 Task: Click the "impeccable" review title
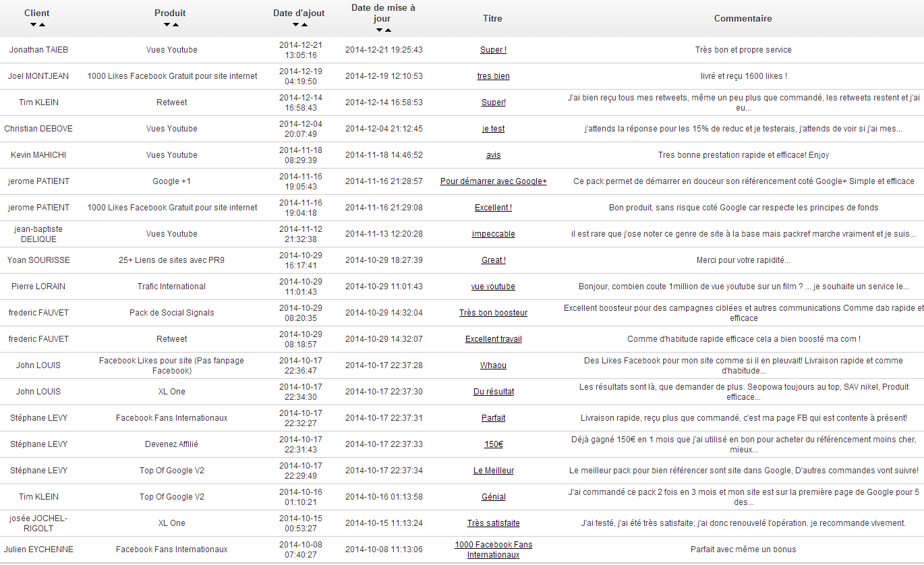[x=493, y=234]
